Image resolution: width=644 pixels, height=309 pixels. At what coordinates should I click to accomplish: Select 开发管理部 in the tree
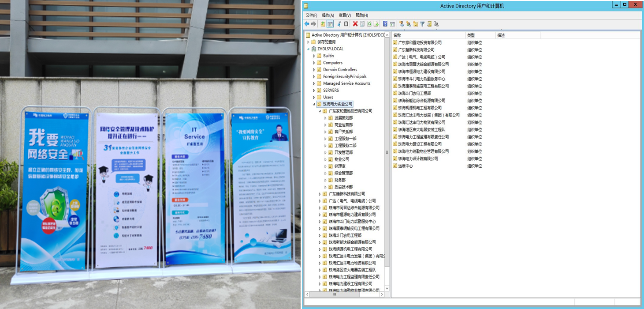coord(343,152)
